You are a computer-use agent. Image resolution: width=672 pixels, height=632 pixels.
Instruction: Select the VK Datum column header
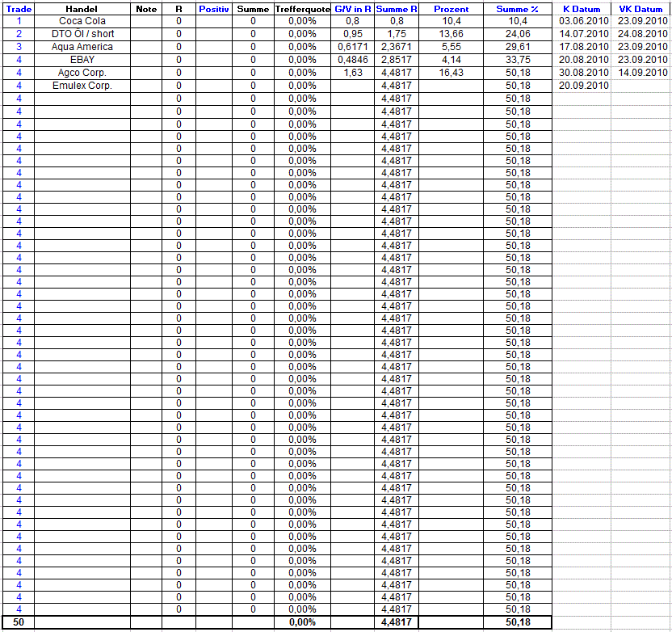point(640,9)
